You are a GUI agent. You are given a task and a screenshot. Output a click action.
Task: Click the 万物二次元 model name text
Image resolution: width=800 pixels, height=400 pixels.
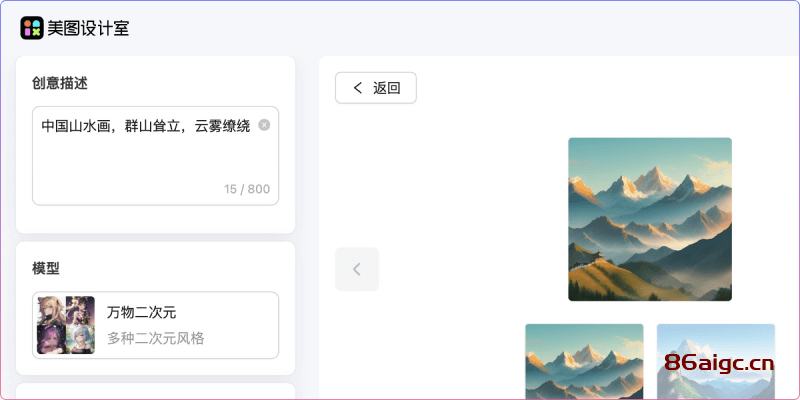click(x=141, y=312)
